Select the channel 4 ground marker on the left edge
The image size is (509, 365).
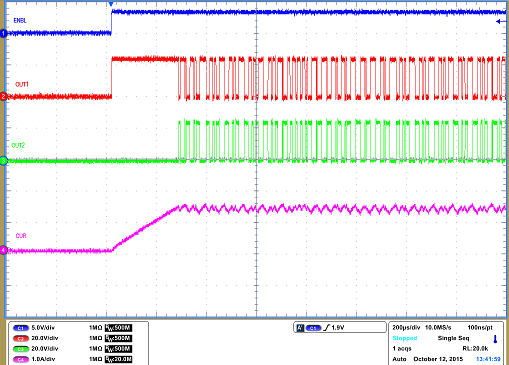[3, 250]
